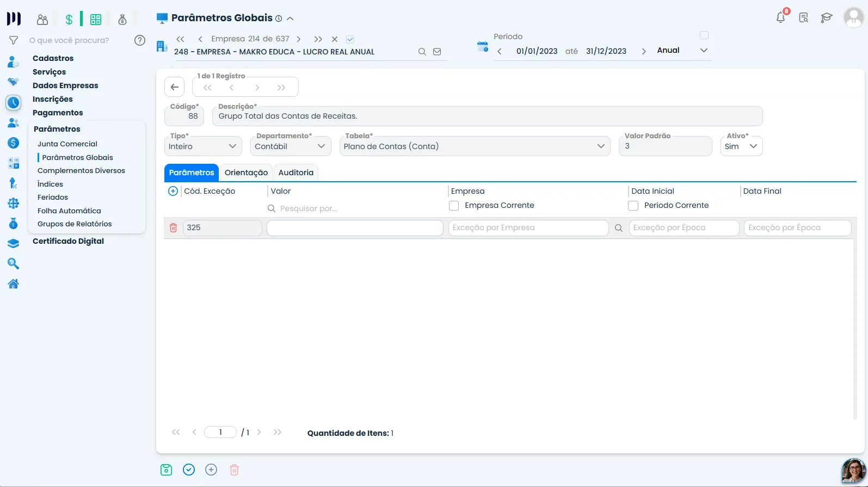Click the bottom toolbar red trash icon
Screen dimensions: 868x487
pos(234,470)
